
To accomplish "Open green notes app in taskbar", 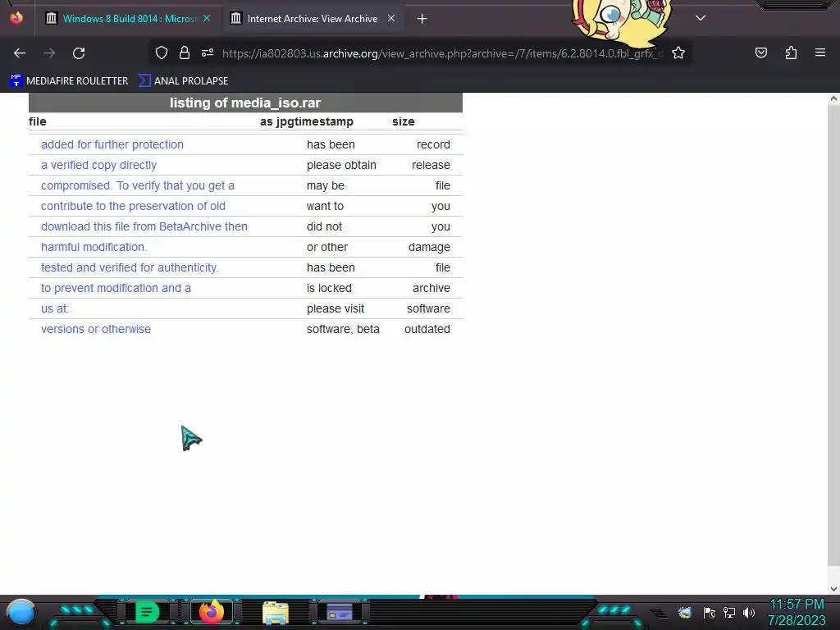I will (x=147, y=612).
